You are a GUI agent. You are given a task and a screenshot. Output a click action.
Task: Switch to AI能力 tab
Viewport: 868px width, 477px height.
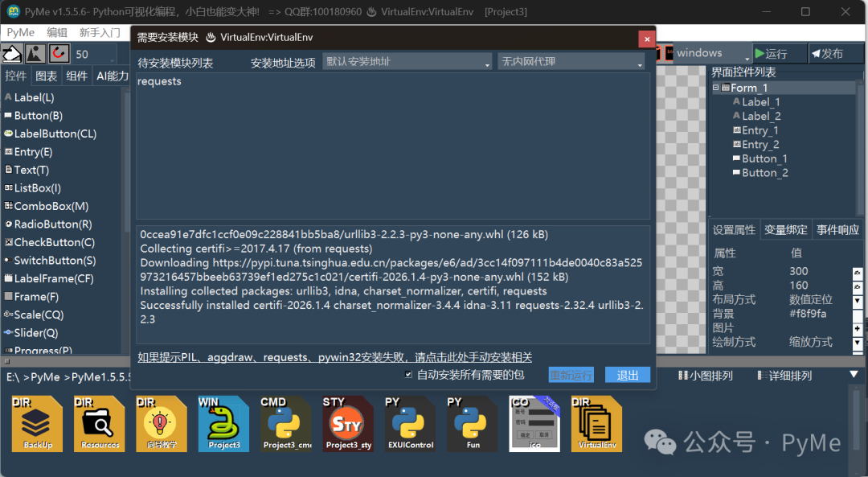113,76
